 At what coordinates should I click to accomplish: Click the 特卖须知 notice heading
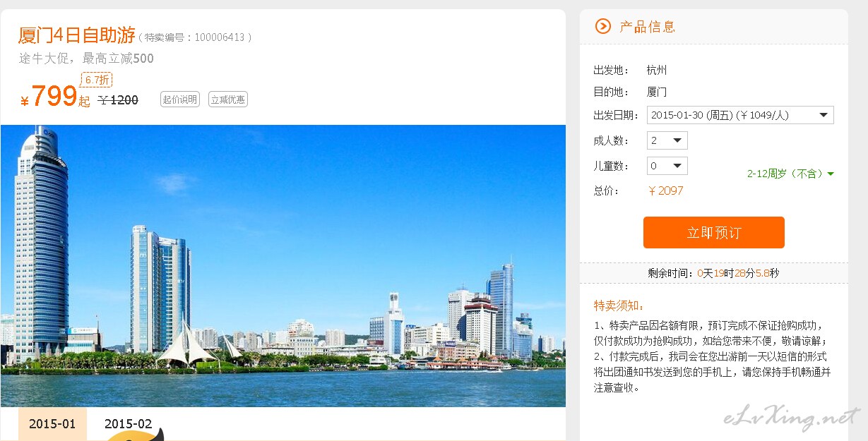click(x=619, y=306)
